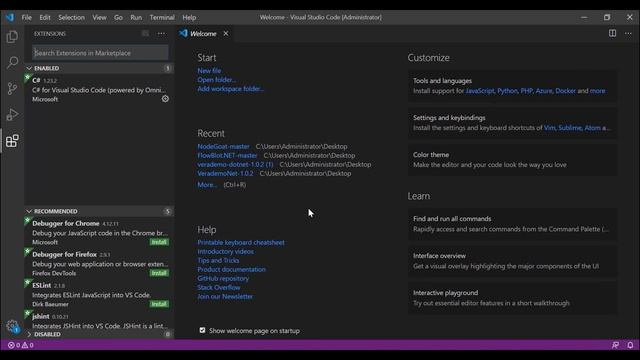The width and height of the screenshot is (640, 360).
Task: Click the New file link
Action: pyautogui.click(x=209, y=71)
